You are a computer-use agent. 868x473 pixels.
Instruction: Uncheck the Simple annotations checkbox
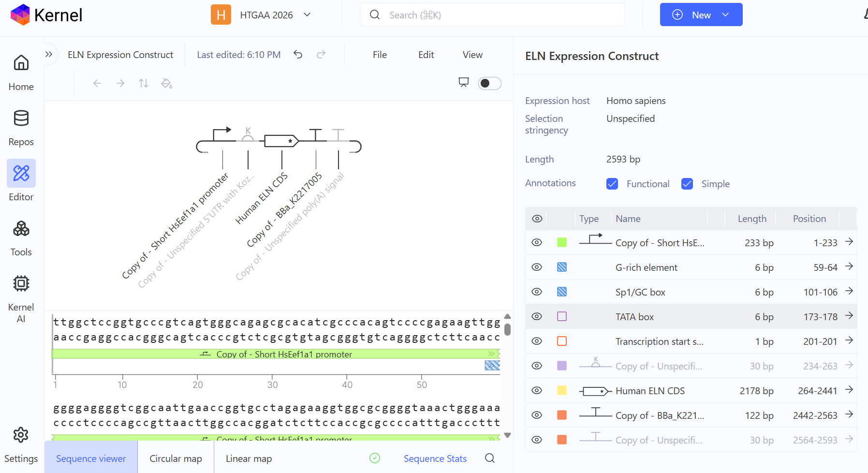(687, 184)
